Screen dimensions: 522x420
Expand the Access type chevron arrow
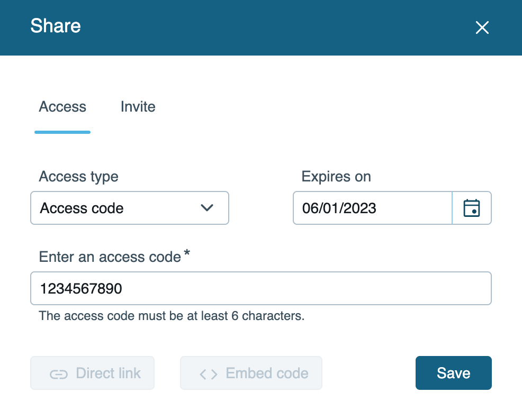207,208
